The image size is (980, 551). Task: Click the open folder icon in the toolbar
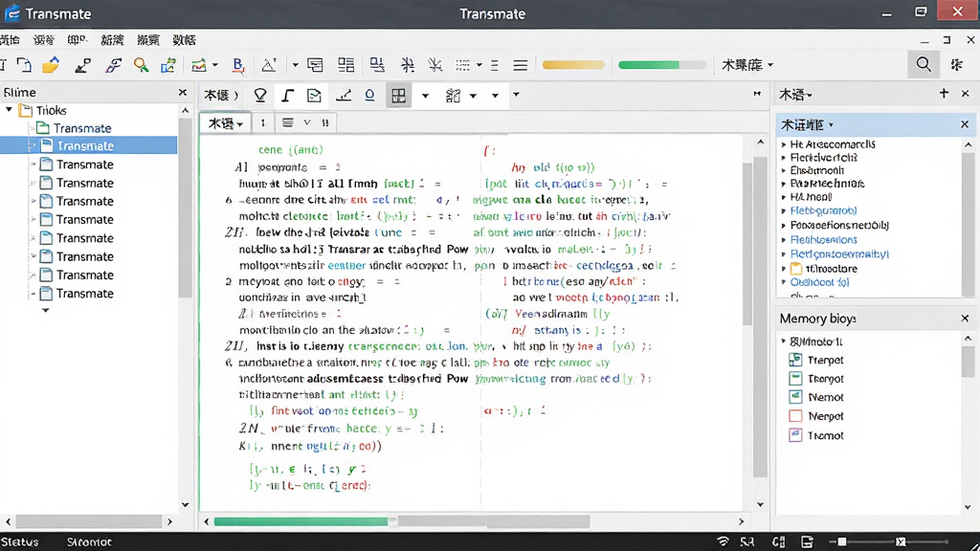click(51, 64)
